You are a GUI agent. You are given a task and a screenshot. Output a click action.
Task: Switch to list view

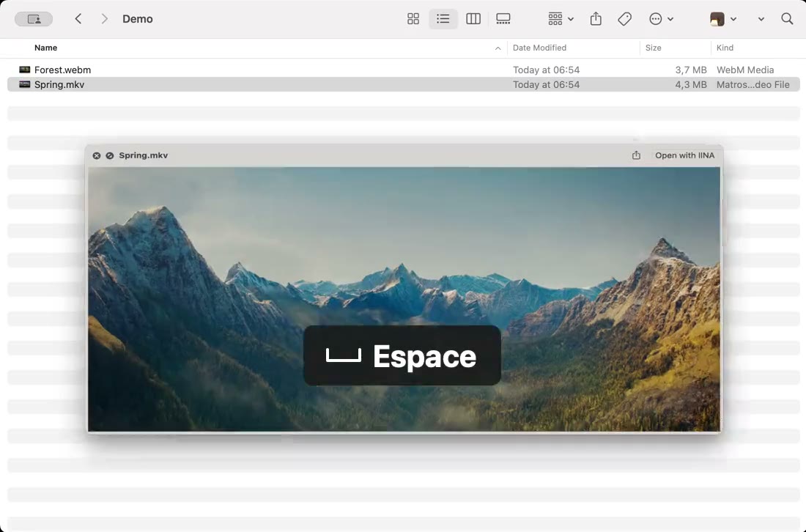coord(443,19)
